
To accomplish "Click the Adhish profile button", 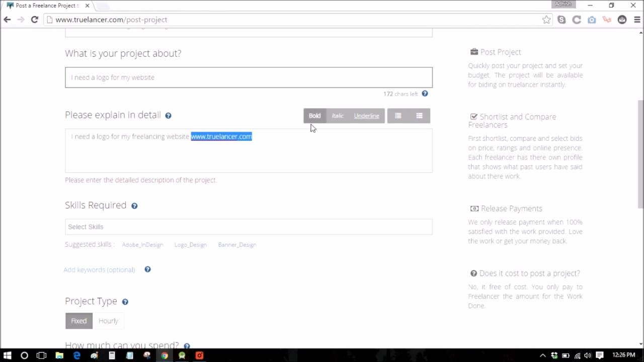I will [x=563, y=4].
